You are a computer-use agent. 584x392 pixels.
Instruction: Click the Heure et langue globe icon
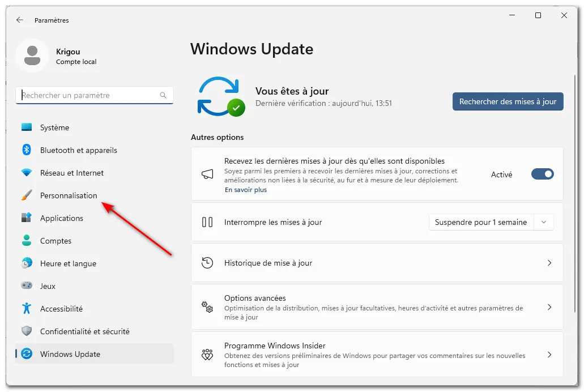[27, 263]
